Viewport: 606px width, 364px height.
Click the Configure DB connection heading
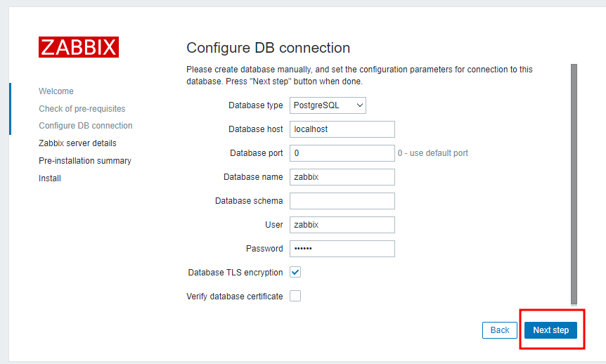point(269,48)
